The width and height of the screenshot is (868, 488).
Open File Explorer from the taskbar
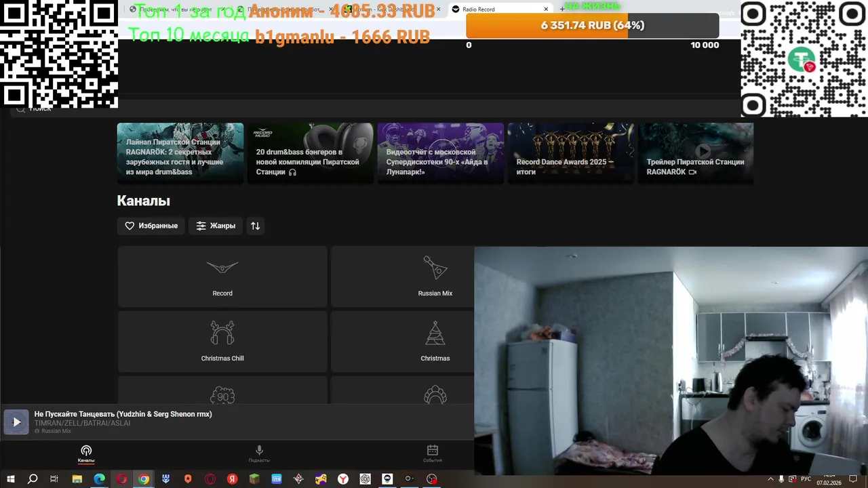coord(77,479)
